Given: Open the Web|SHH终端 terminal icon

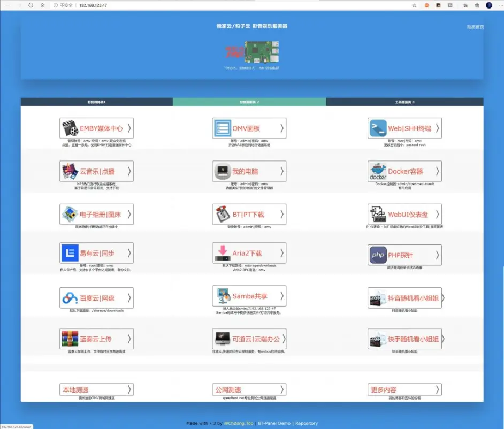Looking at the screenshot, I should [378, 128].
